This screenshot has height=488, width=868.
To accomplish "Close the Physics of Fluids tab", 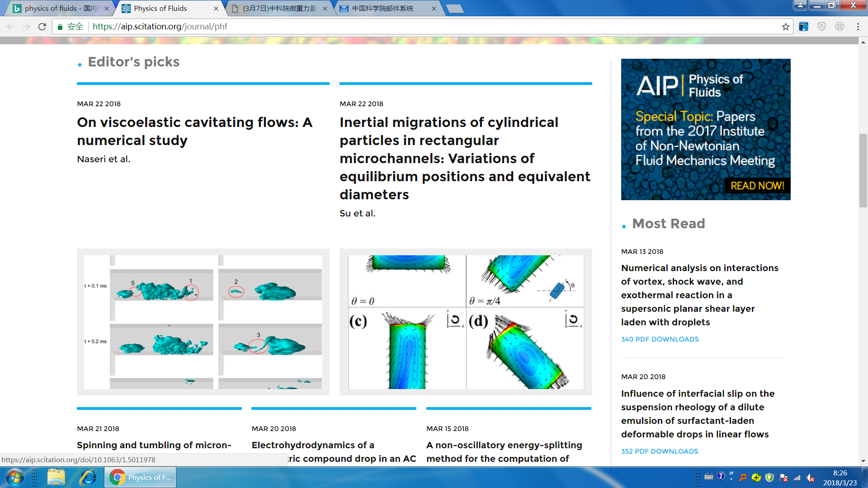I will click(216, 9).
